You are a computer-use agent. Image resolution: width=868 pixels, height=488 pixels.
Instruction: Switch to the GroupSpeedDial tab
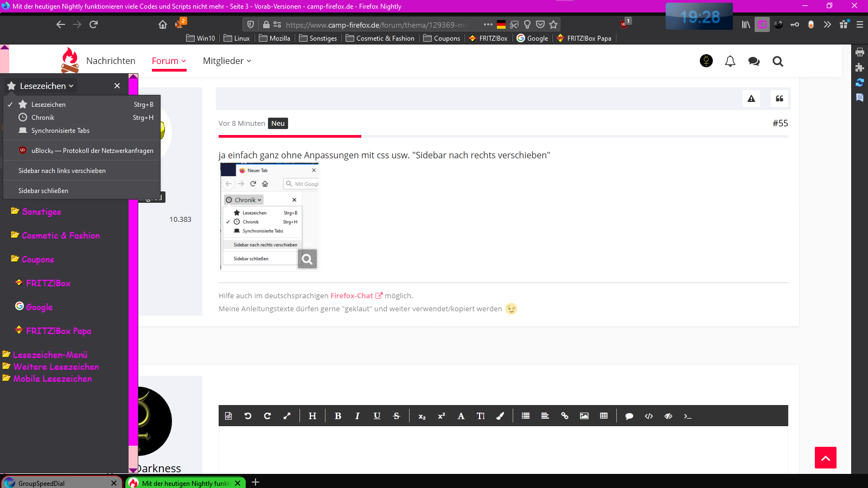(x=61, y=483)
